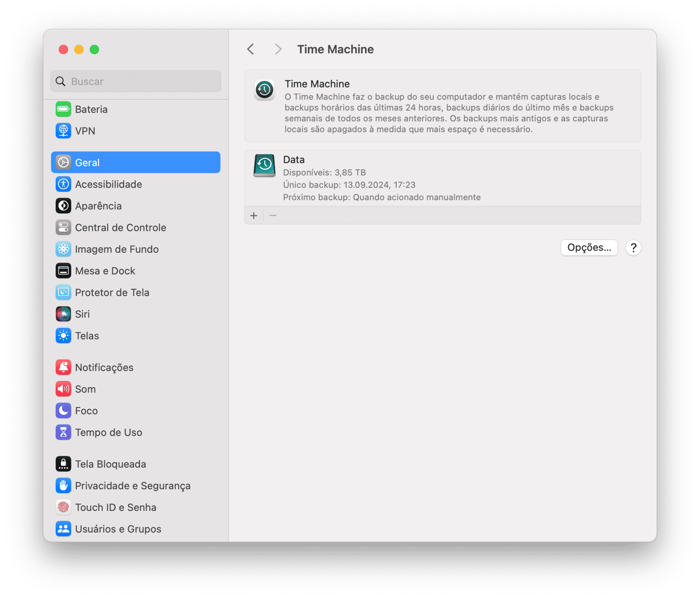The height and width of the screenshot is (599, 700).
Task: Remove backup disk with minus button
Action: pos(273,216)
